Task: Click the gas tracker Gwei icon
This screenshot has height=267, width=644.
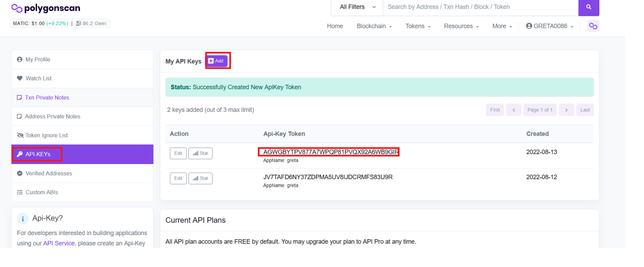Action: [78, 24]
